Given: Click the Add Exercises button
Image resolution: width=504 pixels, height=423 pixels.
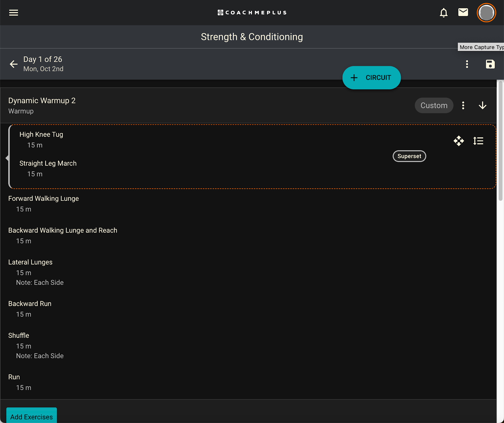Looking at the screenshot, I should (31, 415).
